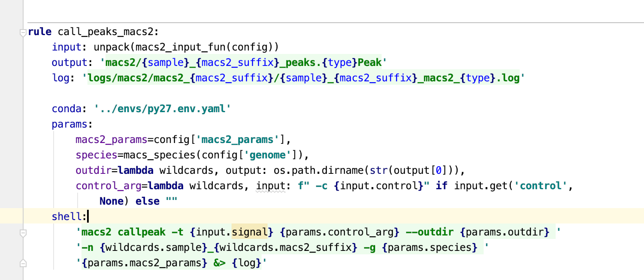Click the control_arg parameter name
Viewport: 644px width, 280px height.
pyautogui.click(x=108, y=186)
